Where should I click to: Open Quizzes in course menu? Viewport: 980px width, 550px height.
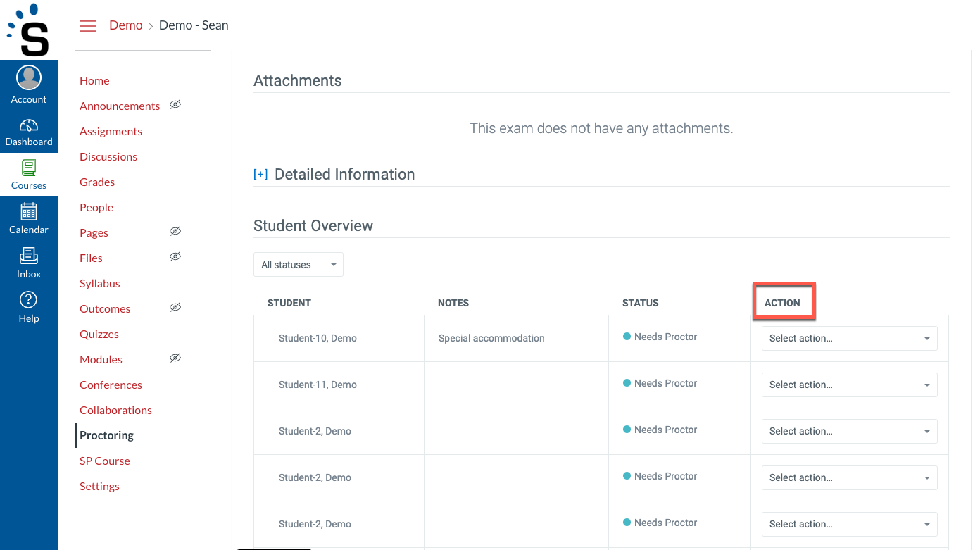[x=99, y=335]
